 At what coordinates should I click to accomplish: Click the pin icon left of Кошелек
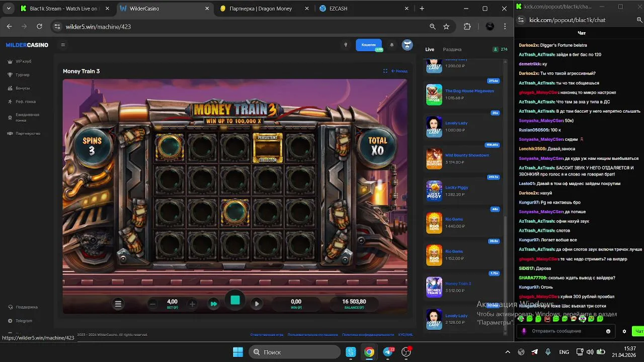tap(345, 45)
